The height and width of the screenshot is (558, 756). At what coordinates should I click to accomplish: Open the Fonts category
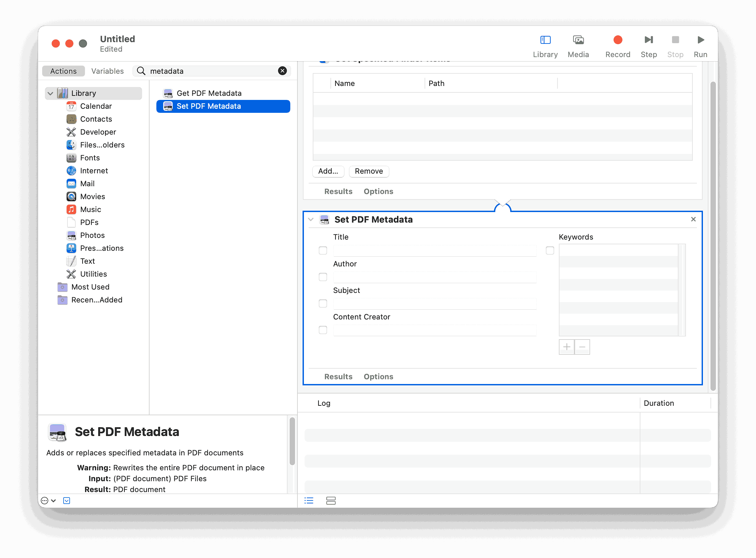click(x=90, y=158)
